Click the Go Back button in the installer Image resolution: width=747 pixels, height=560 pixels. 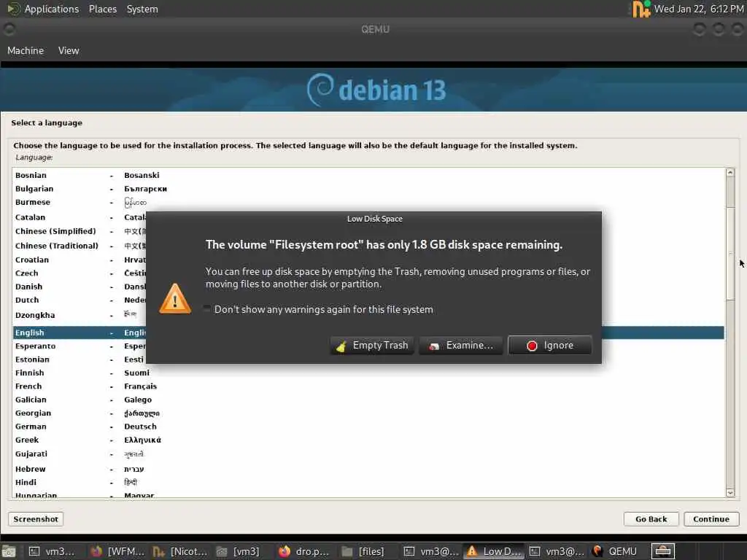pos(651,519)
